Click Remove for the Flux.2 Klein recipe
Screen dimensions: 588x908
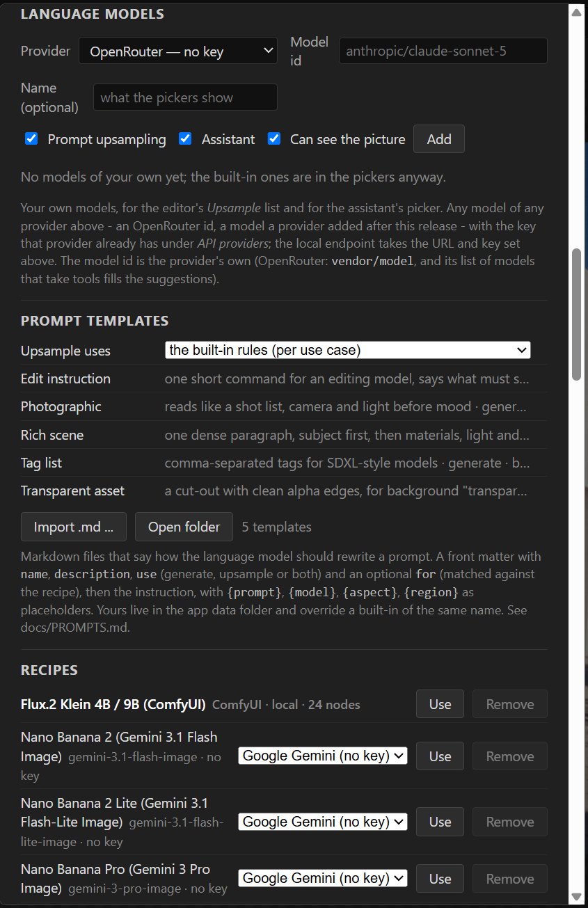tap(510, 704)
